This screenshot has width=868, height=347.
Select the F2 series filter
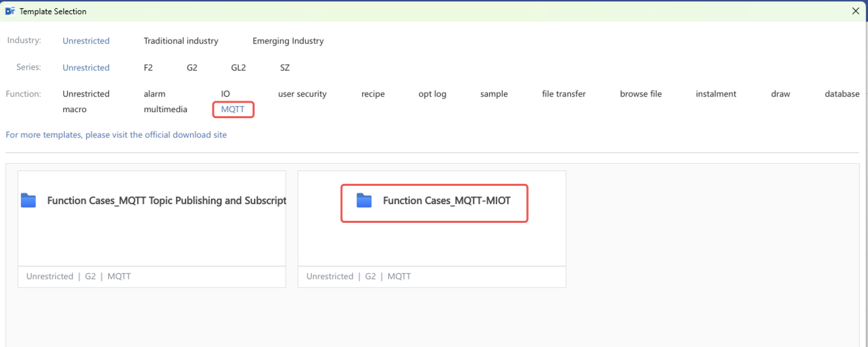click(x=148, y=68)
